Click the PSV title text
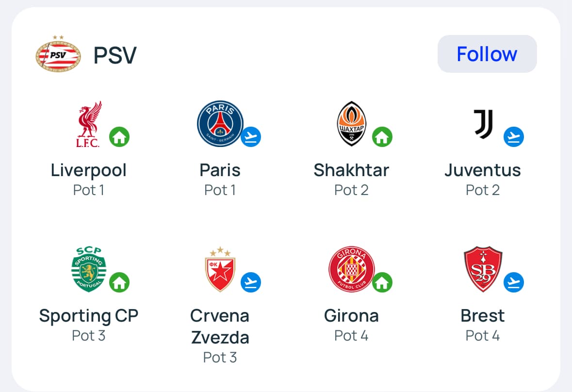The width and height of the screenshot is (572, 392). 115,55
